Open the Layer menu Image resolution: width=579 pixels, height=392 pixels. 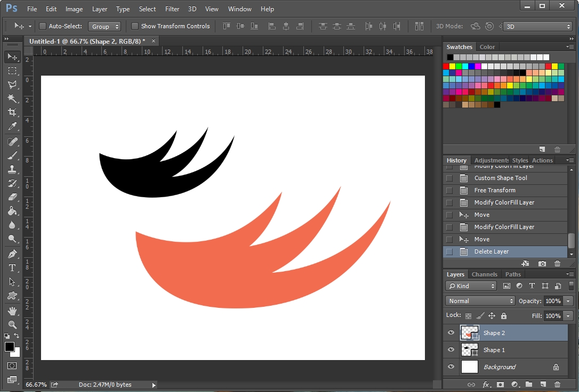coord(100,9)
